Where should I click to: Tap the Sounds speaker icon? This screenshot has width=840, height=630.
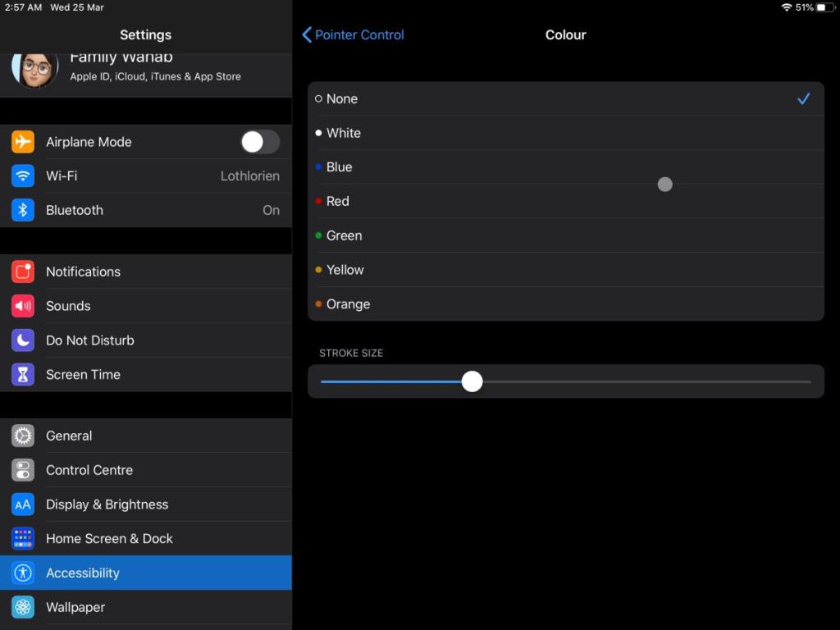pyautogui.click(x=22, y=306)
